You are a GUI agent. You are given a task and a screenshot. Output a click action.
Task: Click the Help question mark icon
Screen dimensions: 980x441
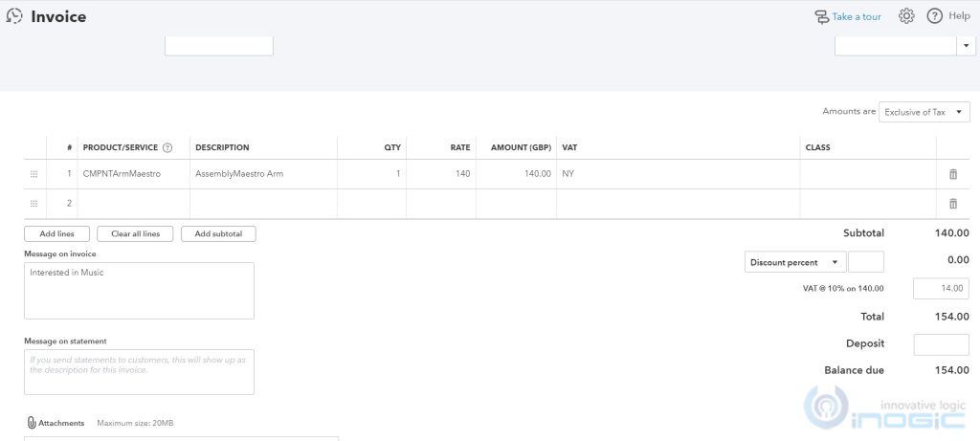coord(935,16)
